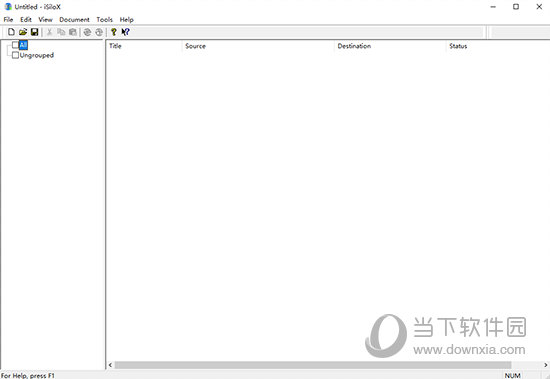Click the New document toolbar icon
550x379 pixels.
pyautogui.click(x=11, y=32)
